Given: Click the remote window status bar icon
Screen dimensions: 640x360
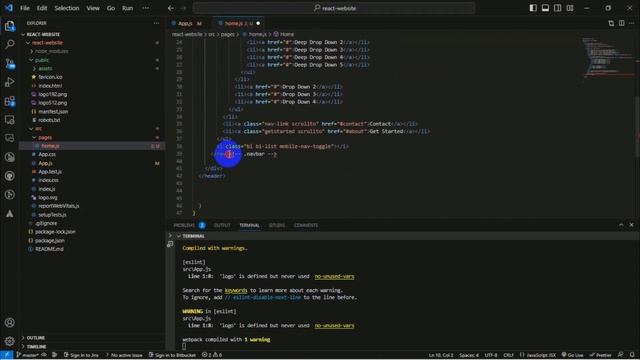Looking at the screenshot, I should coord(7,355).
